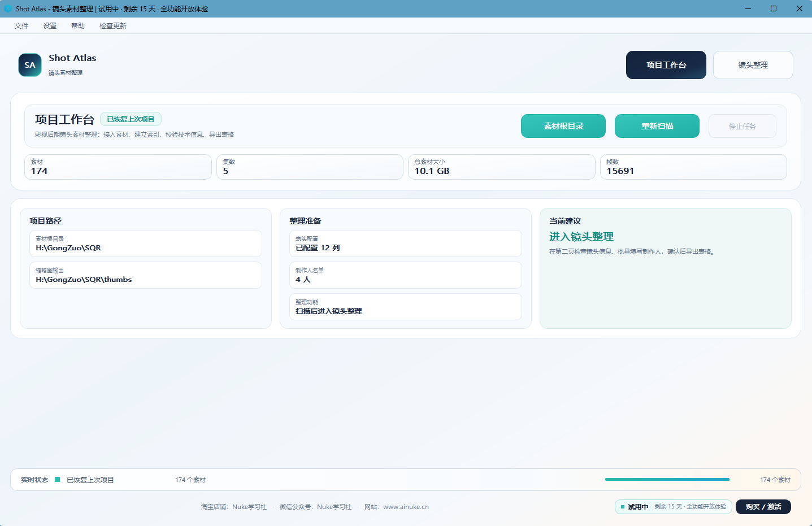This screenshot has width=812, height=526.
Task: Open the 文件 menu
Action: coord(21,26)
